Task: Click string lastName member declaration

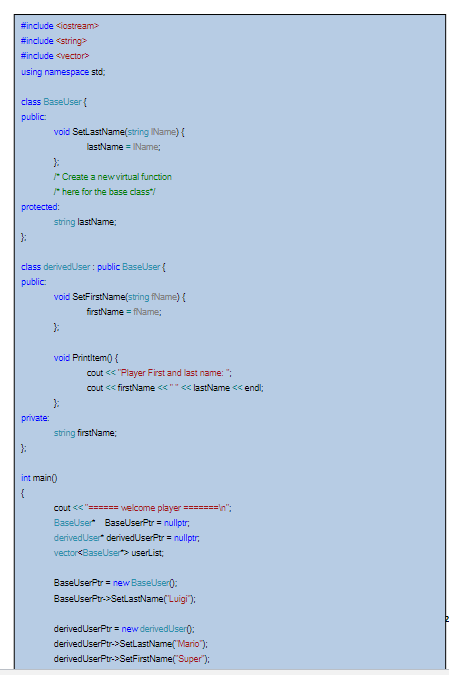Action: coord(85,222)
